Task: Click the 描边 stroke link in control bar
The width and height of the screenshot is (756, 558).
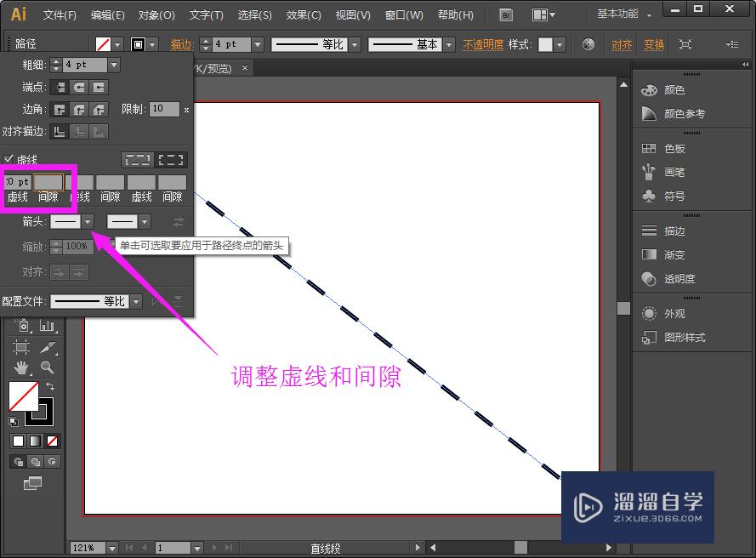Action: (181, 45)
